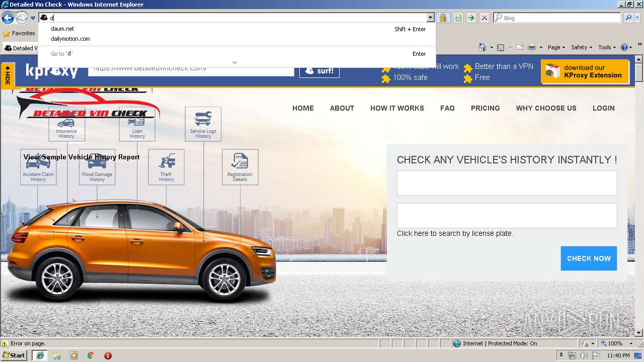This screenshot has height=362, width=644.
Task: Click the surf! button
Action: click(319, 71)
